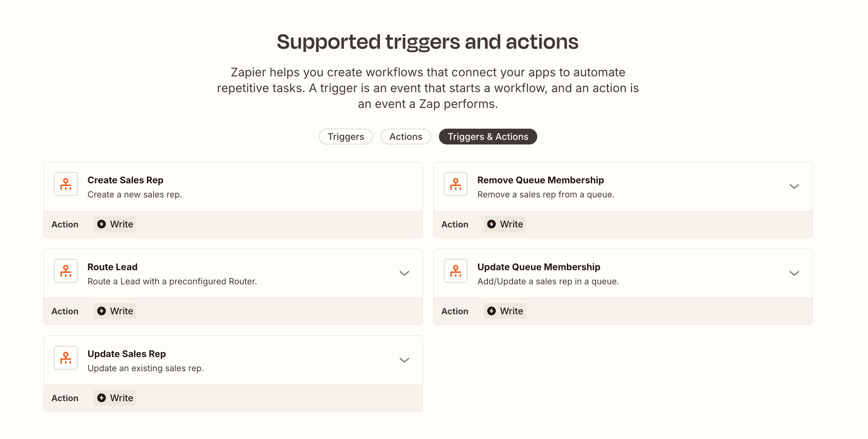This screenshot has width=868, height=439.
Task: Click the Create Sales Rep app icon
Action: 66,184
